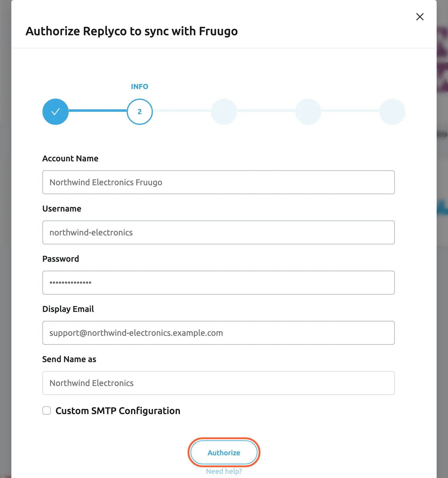This screenshot has width=448, height=478.
Task: Click the completed step one checkmark circle
Action: tap(56, 112)
